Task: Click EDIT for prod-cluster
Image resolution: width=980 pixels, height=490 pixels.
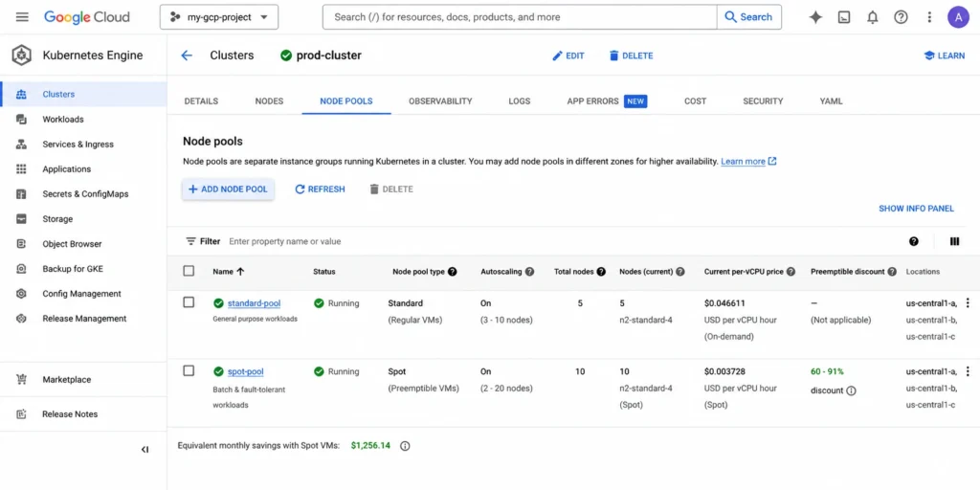Action: tap(568, 56)
